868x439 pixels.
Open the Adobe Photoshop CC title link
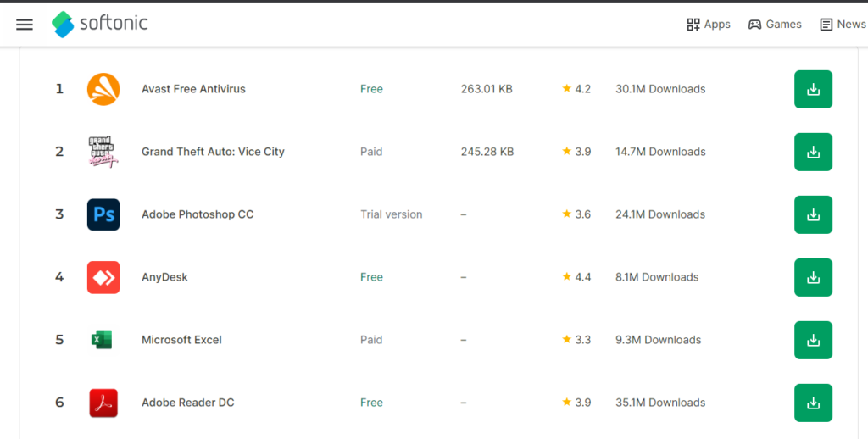198,214
